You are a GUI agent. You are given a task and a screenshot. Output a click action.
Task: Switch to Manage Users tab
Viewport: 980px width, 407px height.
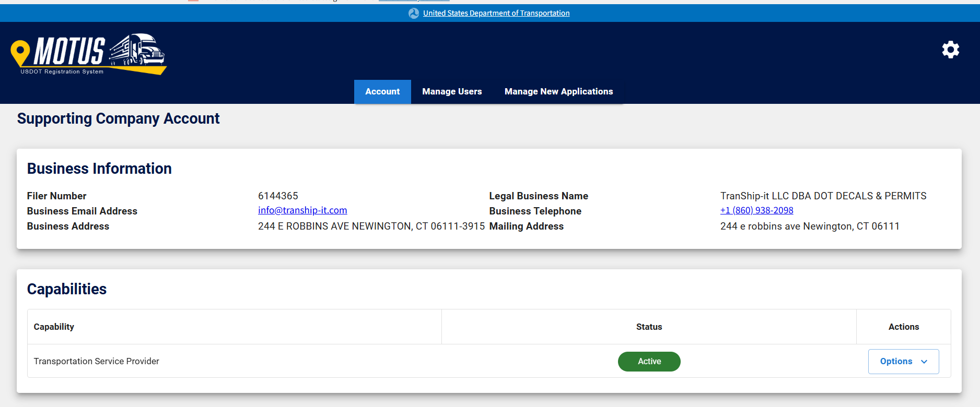(452, 91)
